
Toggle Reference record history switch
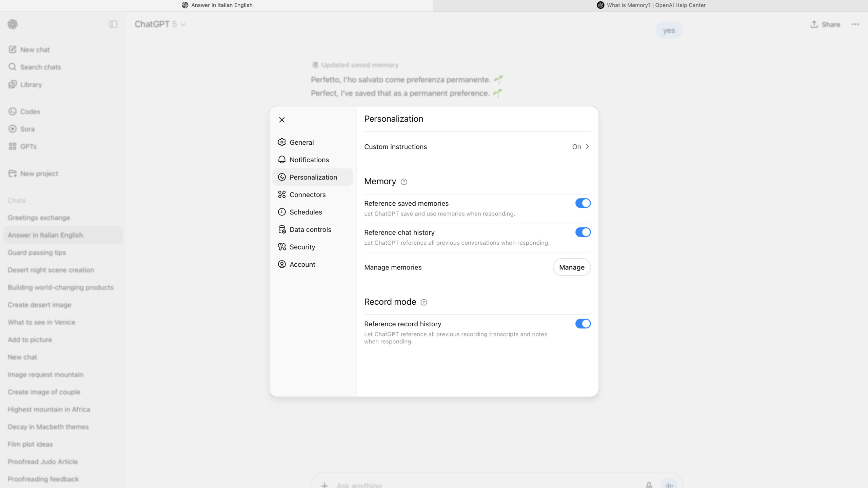[x=583, y=324]
